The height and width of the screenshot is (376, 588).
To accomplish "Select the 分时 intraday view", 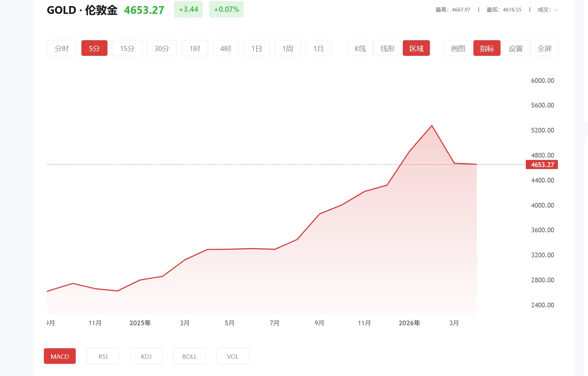I will tap(62, 48).
